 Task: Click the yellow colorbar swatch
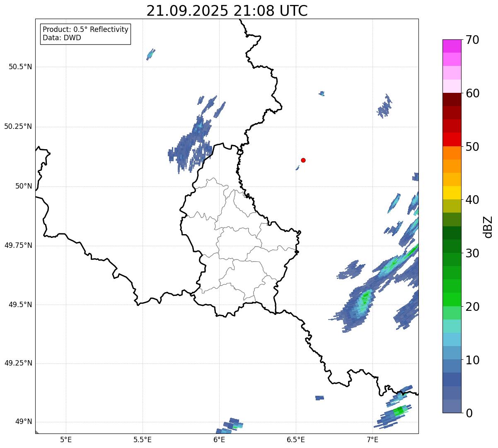point(452,193)
